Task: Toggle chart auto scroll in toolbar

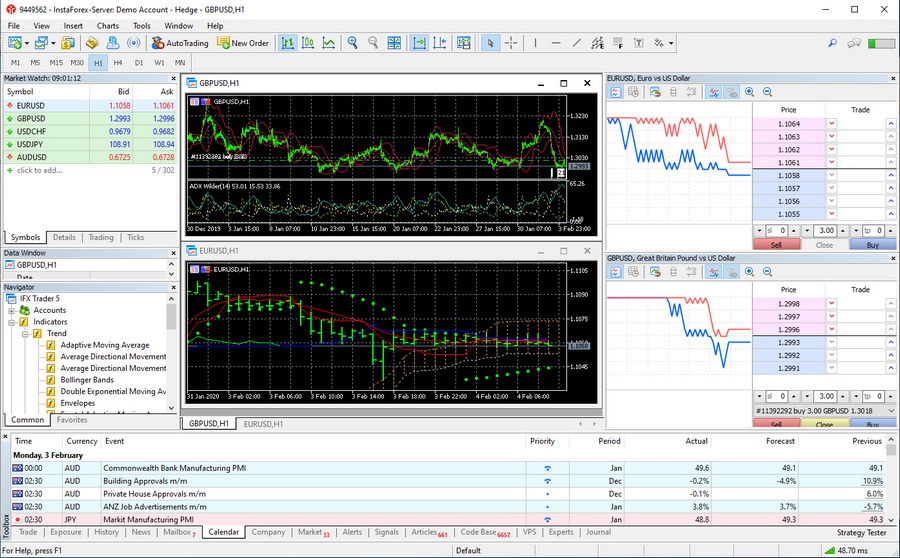Action: click(x=419, y=43)
